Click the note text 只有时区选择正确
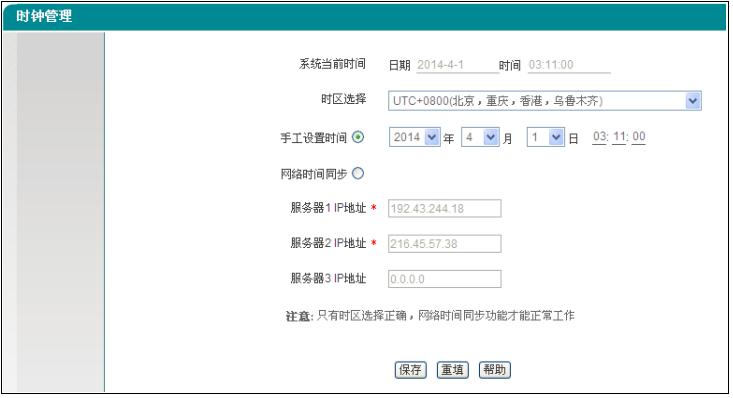Screen dimensions: 733x398 point(362,316)
